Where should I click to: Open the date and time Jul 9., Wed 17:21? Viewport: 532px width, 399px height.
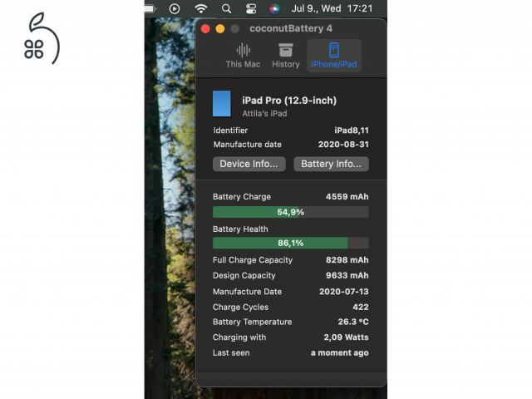(332, 8)
